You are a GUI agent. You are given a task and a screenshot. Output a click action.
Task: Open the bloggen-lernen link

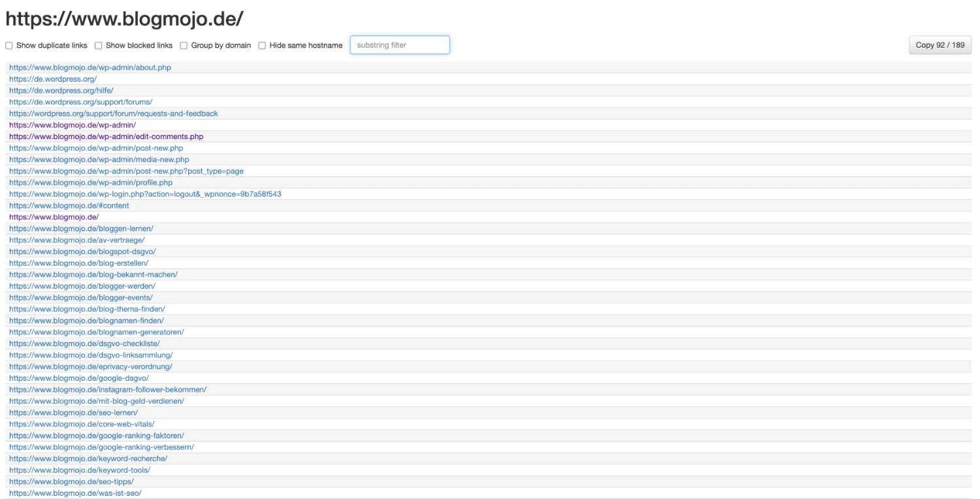coord(81,229)
